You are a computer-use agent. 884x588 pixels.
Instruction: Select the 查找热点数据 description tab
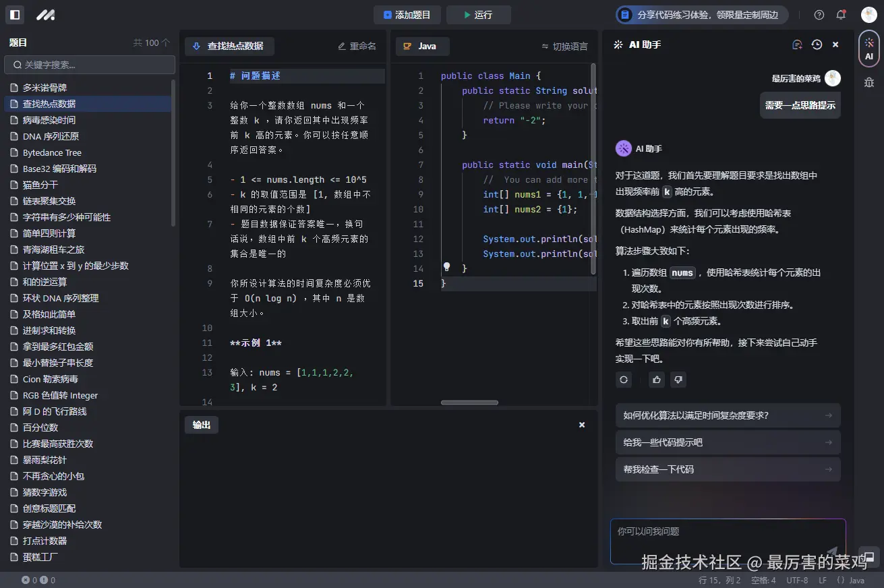pos(229,46)
